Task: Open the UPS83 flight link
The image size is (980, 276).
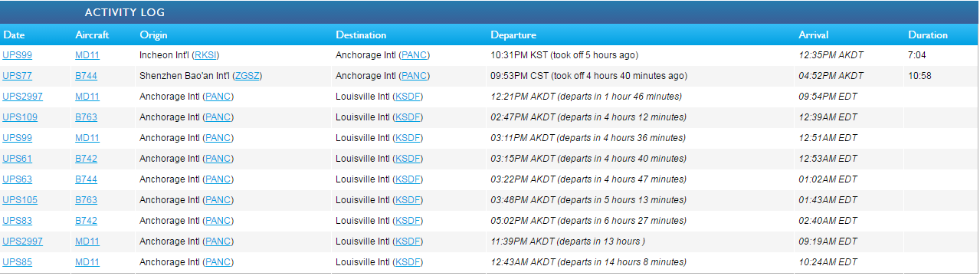Action: [x=17, y=221]
